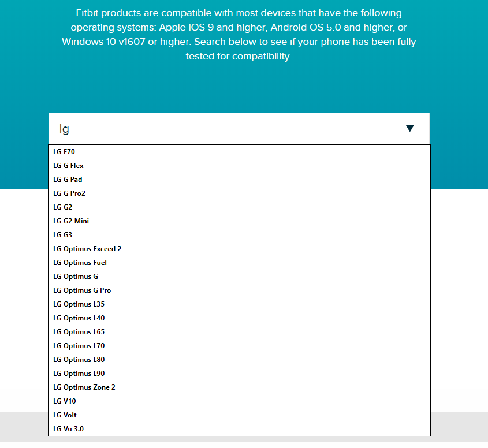Select LG Optimus L70

(239, 346)
